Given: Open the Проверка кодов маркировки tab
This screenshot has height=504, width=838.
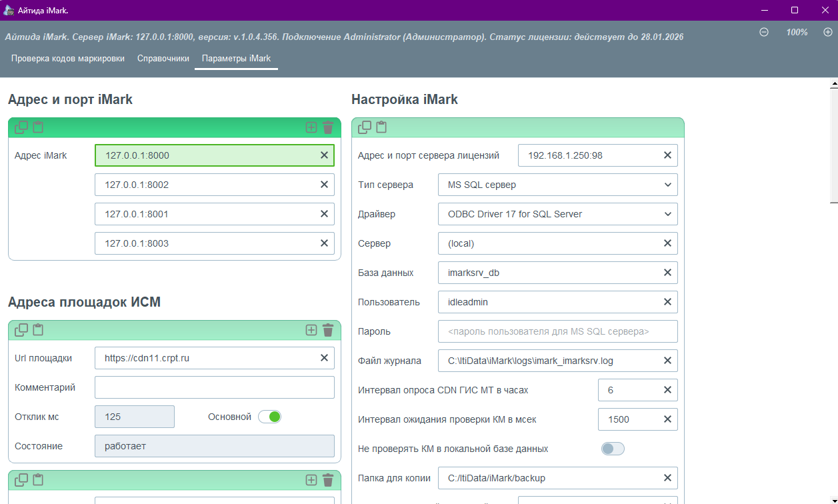Looking at the screenshot, I should pos(68,59).
